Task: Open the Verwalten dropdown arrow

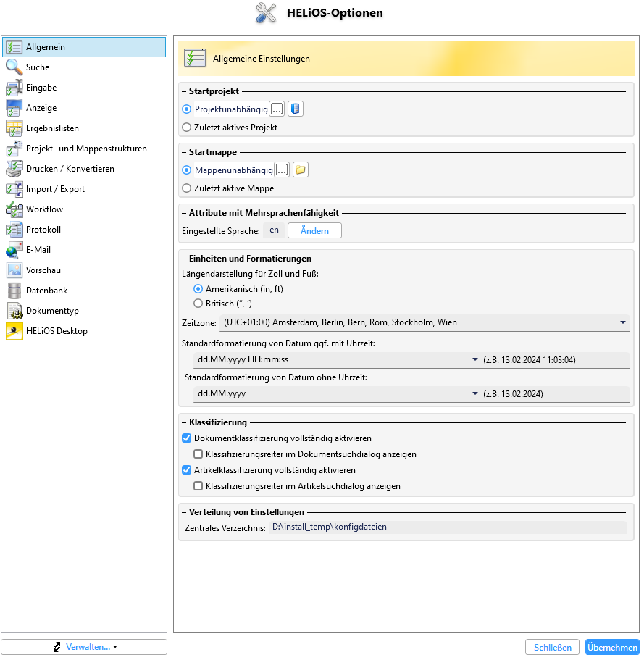Action: point(115,647)
